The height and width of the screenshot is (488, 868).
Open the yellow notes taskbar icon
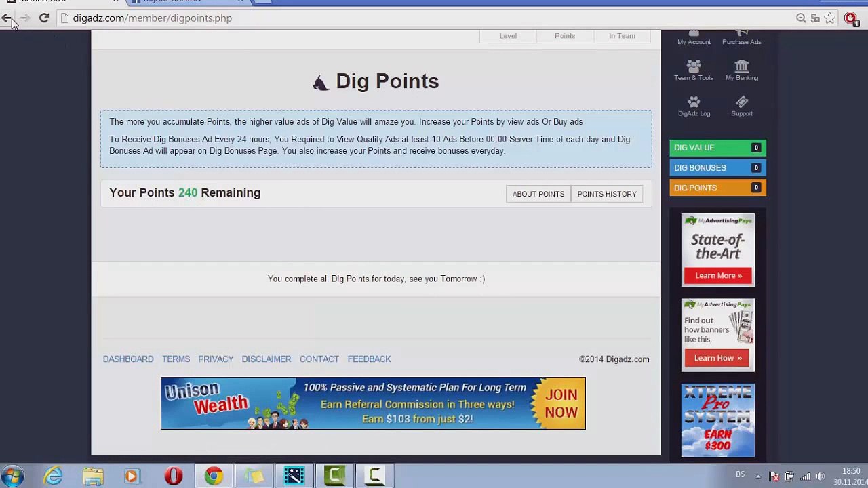[x=254, y=476]
